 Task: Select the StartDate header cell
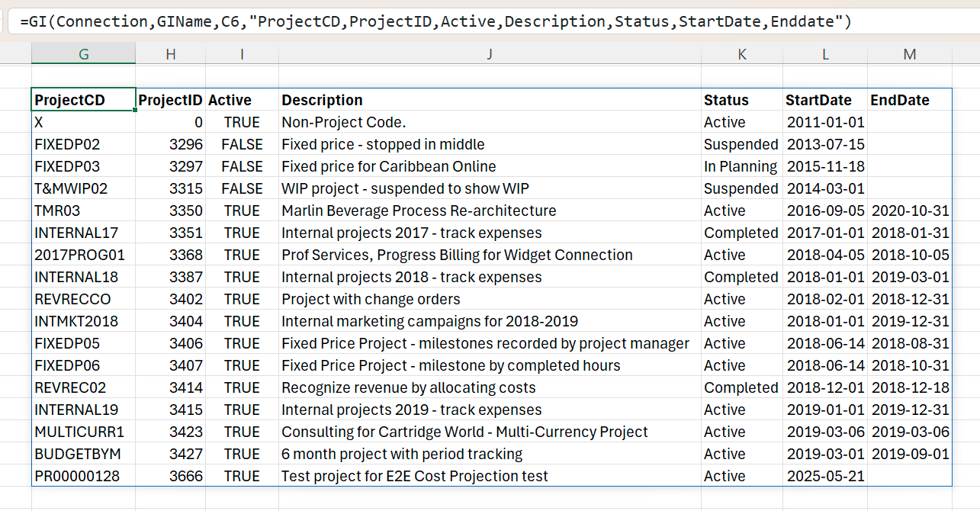pyautogui.click(x=825, y=100)
